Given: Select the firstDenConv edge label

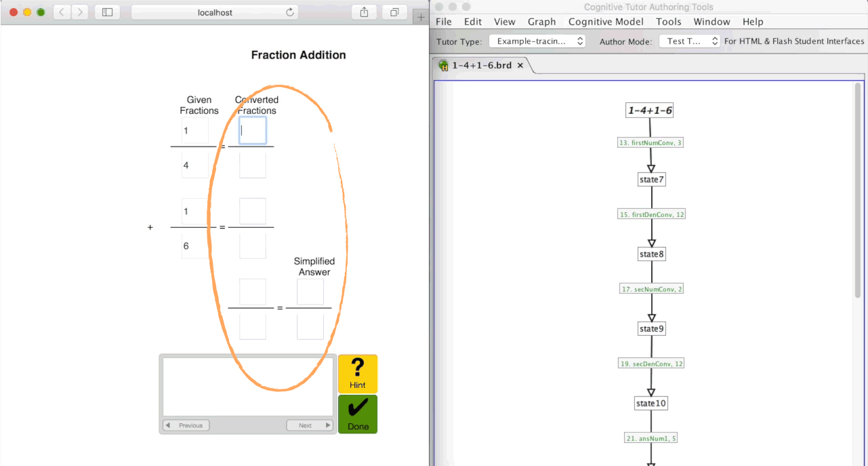Looking at the screenshot, I should click(650, 214).
